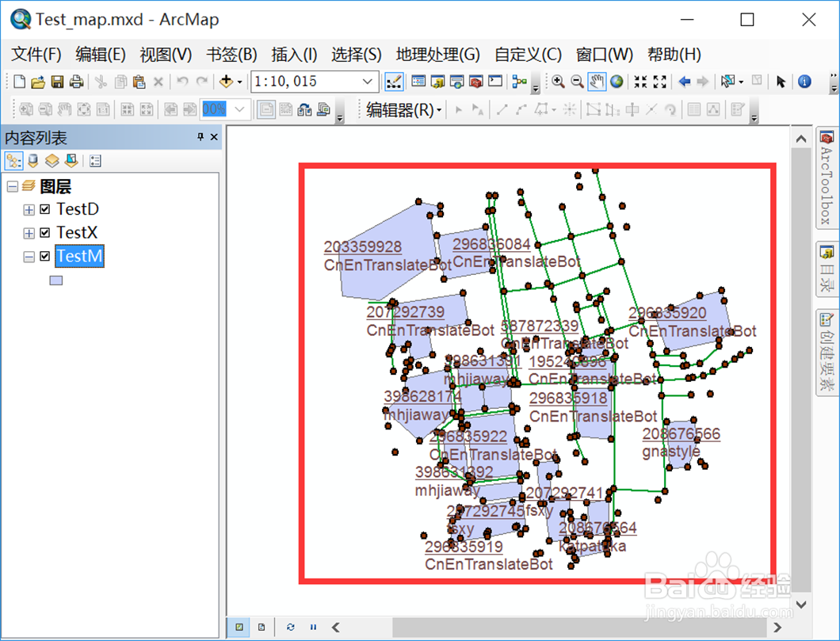840x641 pixels.
Task: Click the Pause Drawing button
Action: tap(313, 627)
